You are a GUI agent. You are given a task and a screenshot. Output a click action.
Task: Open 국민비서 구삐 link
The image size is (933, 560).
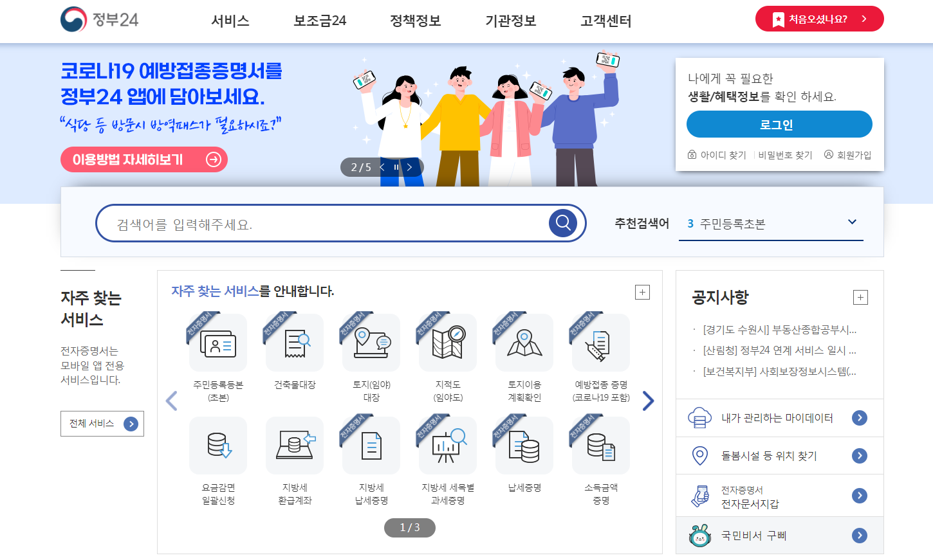click(x=753, y=536)
